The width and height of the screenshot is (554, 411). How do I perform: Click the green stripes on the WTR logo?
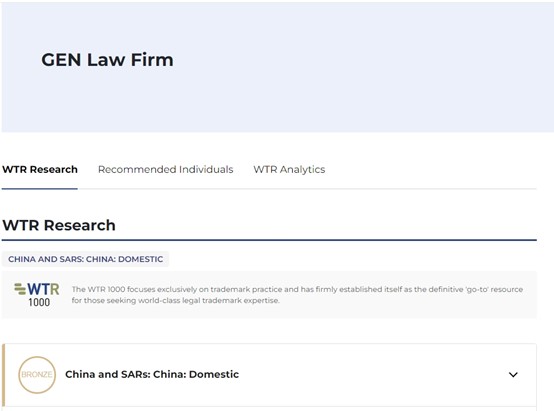pos(20,289)
